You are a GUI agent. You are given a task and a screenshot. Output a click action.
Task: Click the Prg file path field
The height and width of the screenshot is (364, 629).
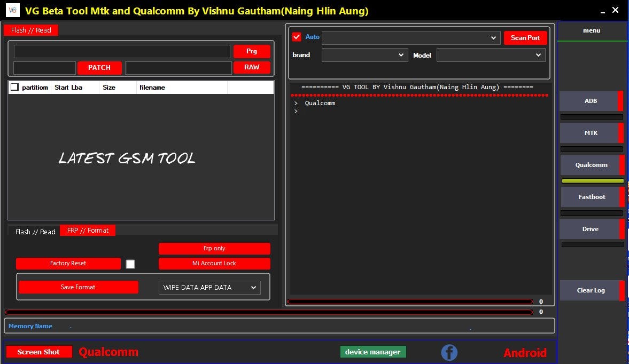pyautogui.click(x=122, y=51)
